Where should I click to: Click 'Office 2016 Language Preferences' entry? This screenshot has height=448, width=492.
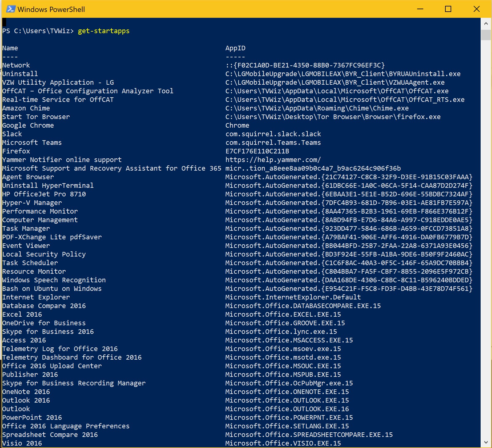[66, 426]
